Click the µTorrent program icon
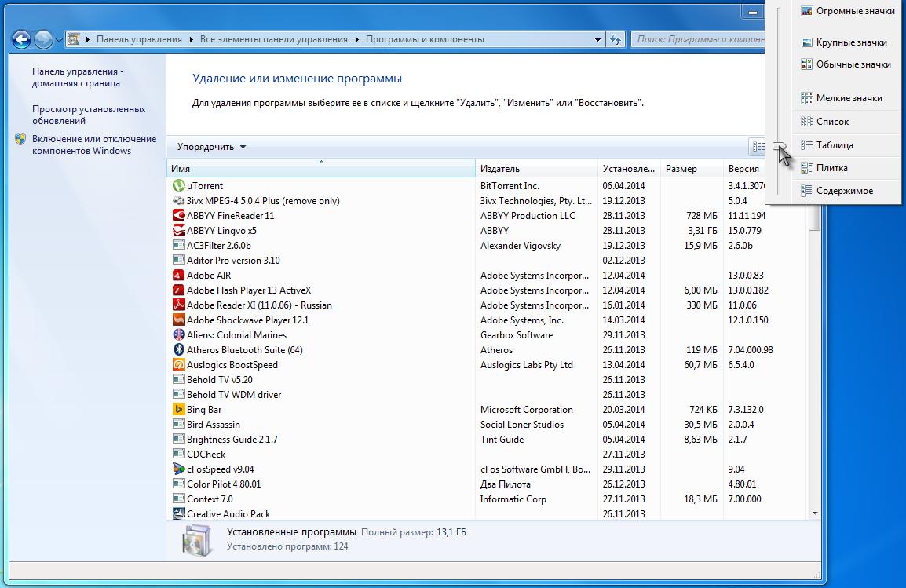The width and height of the screenshot is (906, 588). pyautogui.click(x=178, y=186)
